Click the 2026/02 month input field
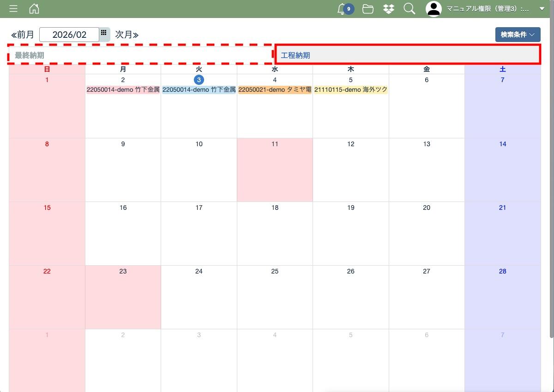The width and height of the screenshot is (554, 392). (x=69, y=35)
